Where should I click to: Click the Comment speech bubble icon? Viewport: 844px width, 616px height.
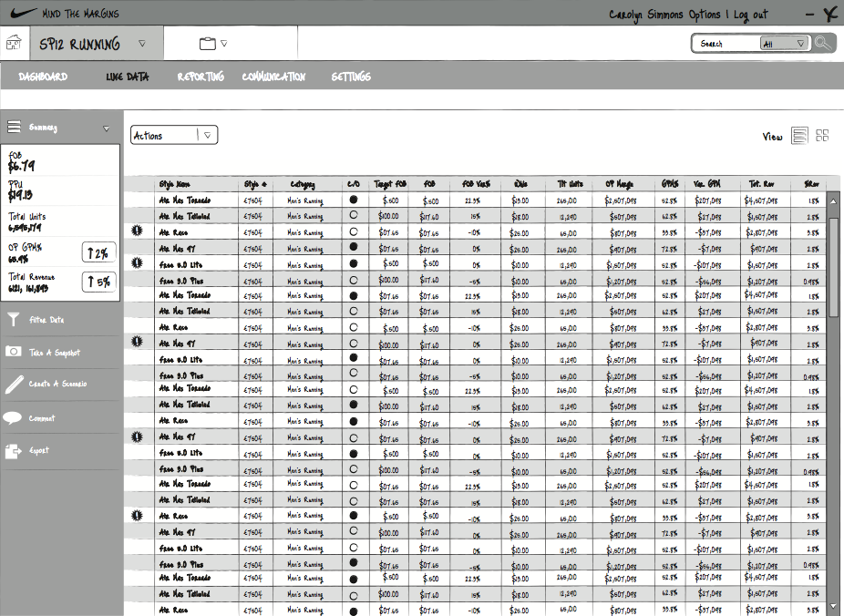coord(13,417)
